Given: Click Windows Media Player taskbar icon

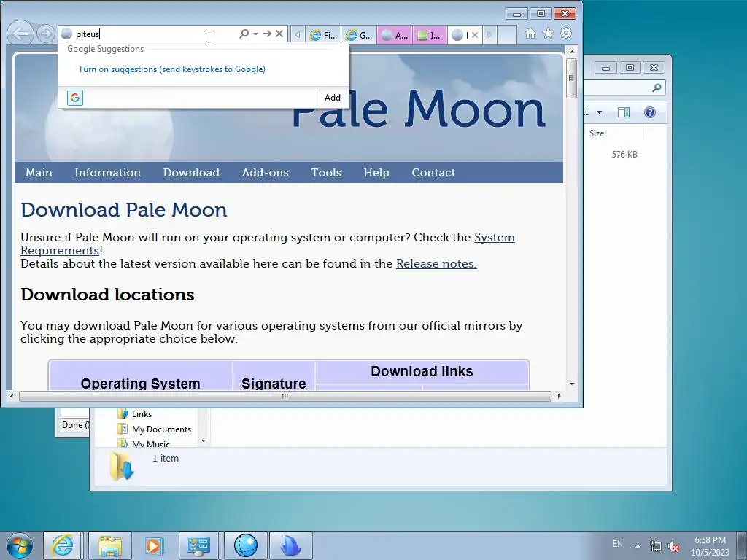Looking at the screenshot, I should coord(153,545).
